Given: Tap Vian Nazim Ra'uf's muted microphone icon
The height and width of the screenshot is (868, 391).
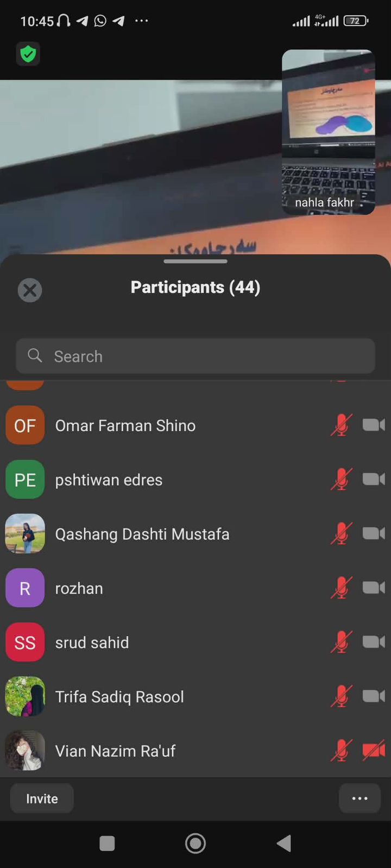Looking at the screenshot, I should click(341, 751).
